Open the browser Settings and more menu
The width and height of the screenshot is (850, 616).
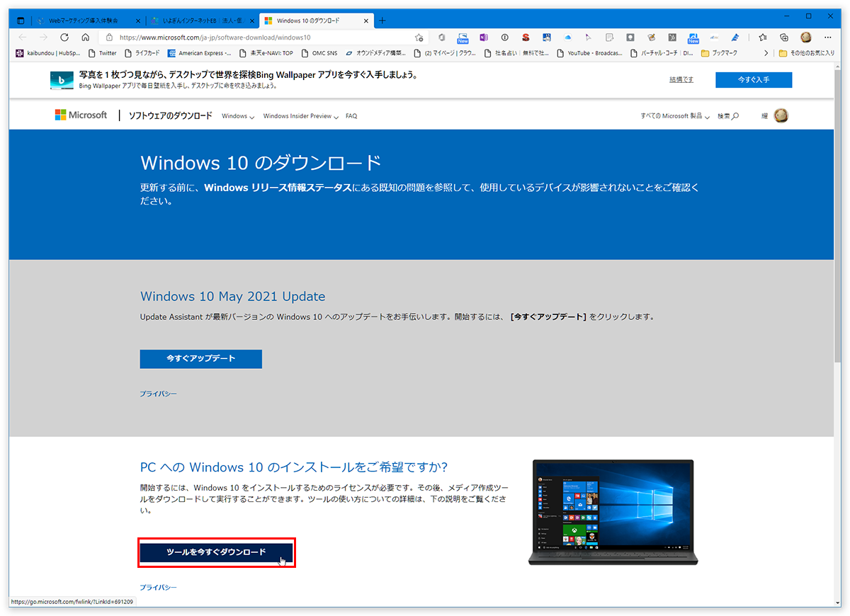(827, 38)
